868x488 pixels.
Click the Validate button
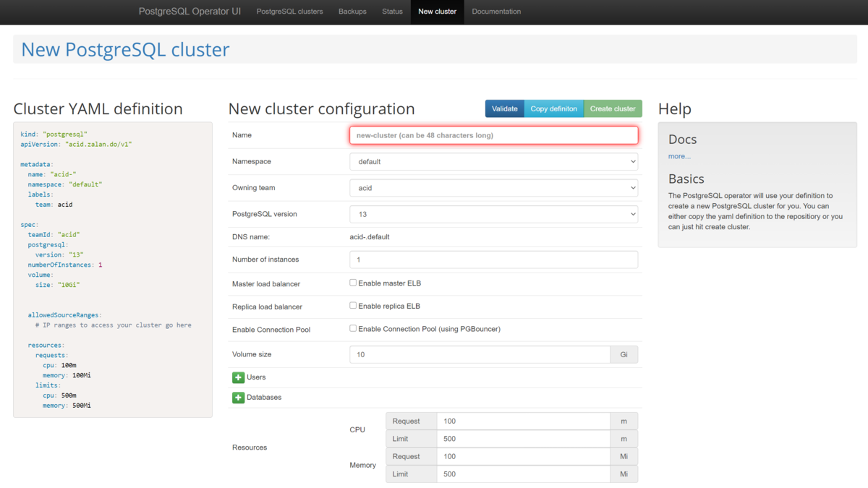click(504, 108)
